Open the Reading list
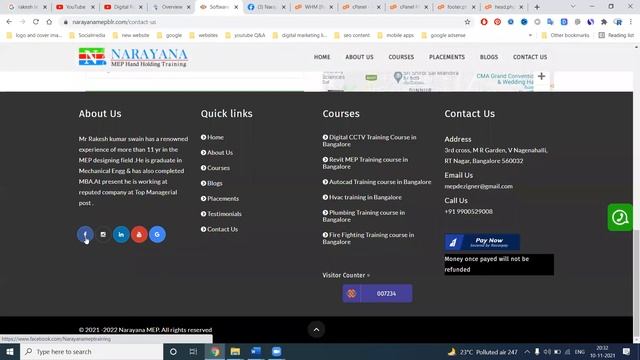This screenshot has height=360, width=640. click(616, 36)
